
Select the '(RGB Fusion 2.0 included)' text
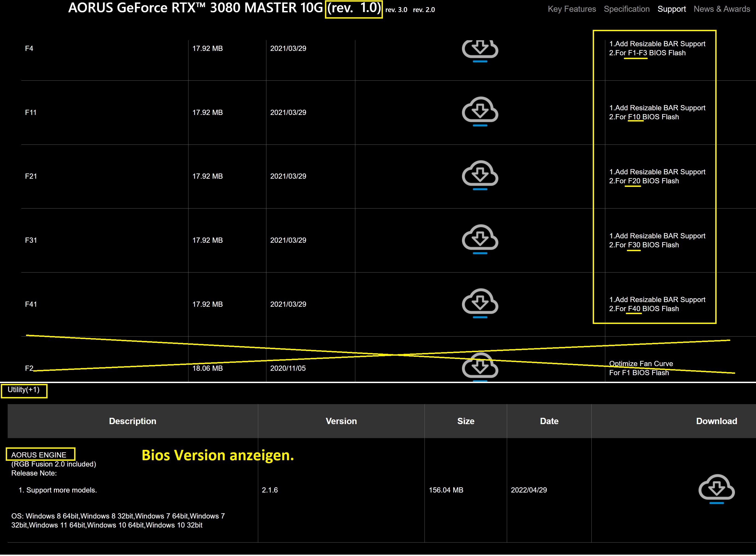pos(54,464)
